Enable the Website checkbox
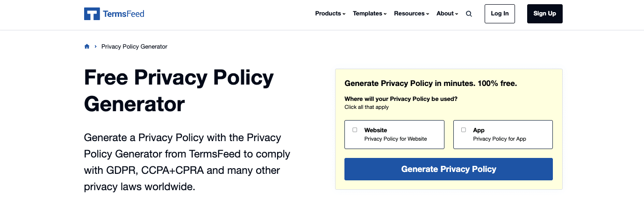The width and height of the screenshot is (644, 214). (x=355, y=130)
